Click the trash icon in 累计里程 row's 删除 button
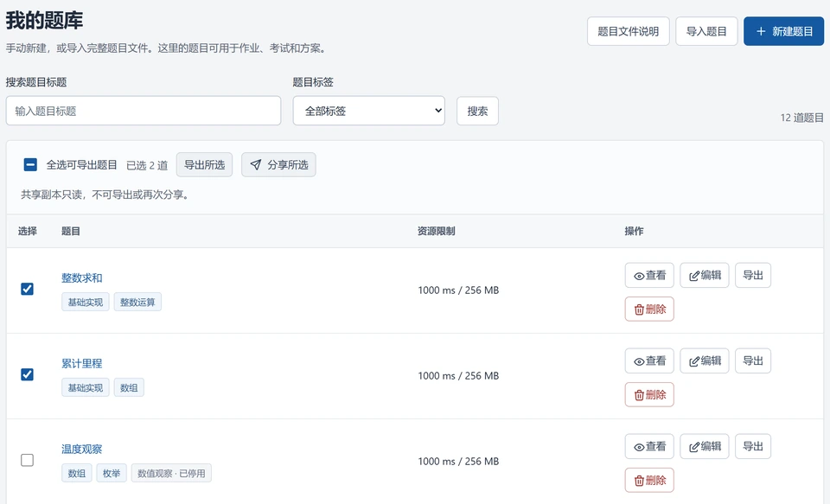The height and width of the screenshot is (504, 830). click(639, 395)
